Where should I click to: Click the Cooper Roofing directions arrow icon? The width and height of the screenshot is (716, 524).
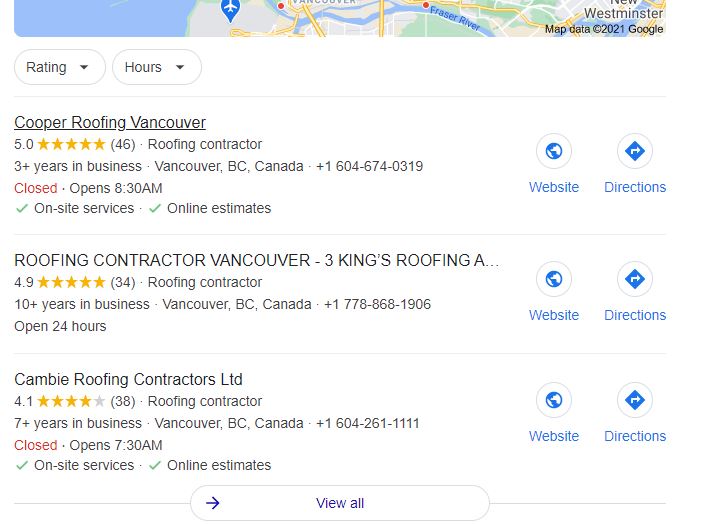634,152
